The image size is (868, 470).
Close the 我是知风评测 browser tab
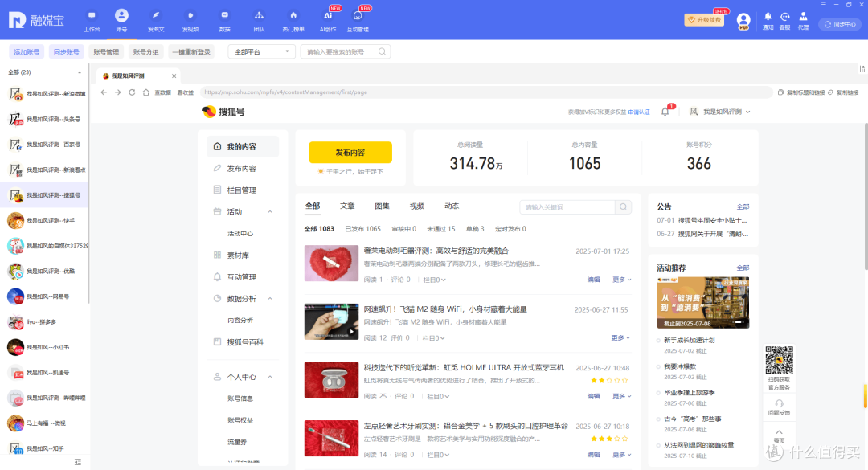pyautogui.click(x=174, y=76)
